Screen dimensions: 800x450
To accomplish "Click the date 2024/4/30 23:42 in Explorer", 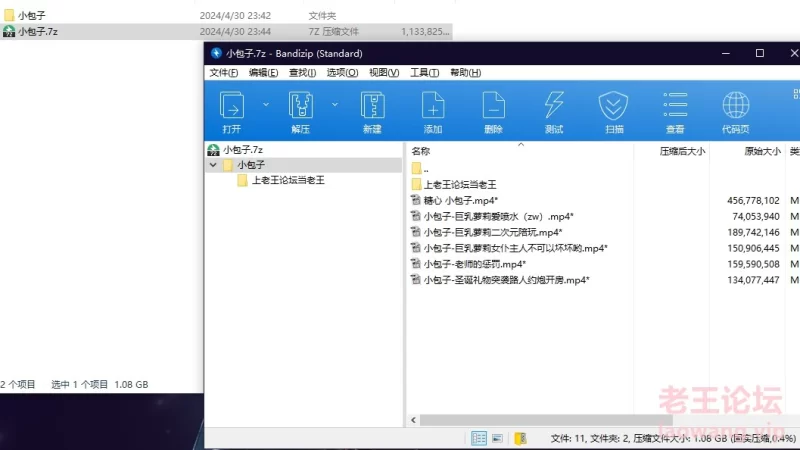I will [235, 15].
